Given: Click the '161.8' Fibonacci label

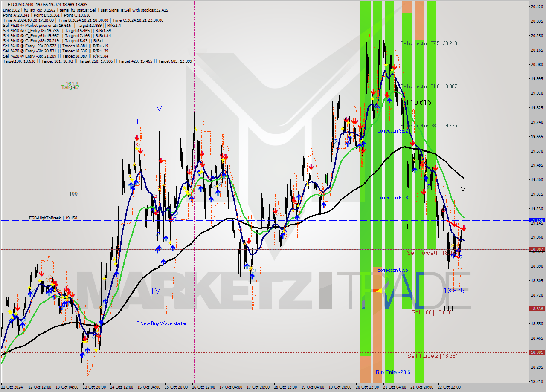Looking at the screenshot, I should click(72, 84).
